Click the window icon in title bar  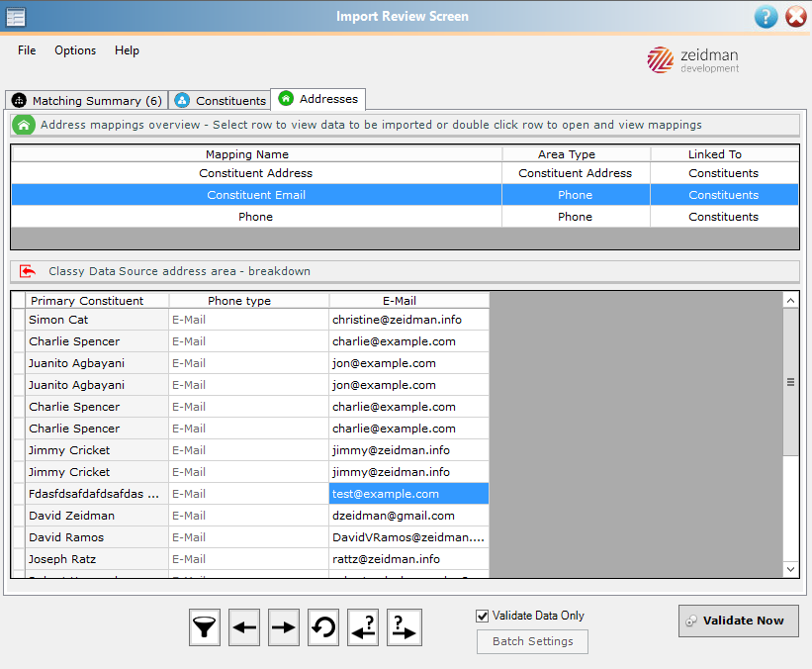(16, 17)
